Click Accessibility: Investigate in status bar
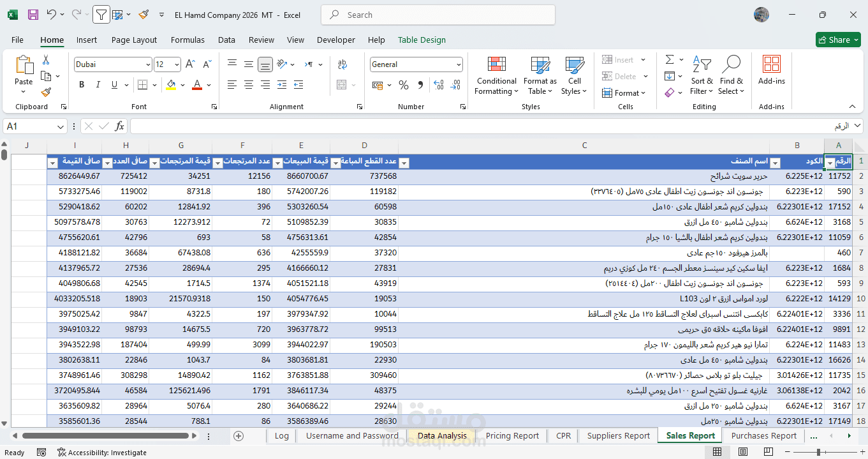 101,452
